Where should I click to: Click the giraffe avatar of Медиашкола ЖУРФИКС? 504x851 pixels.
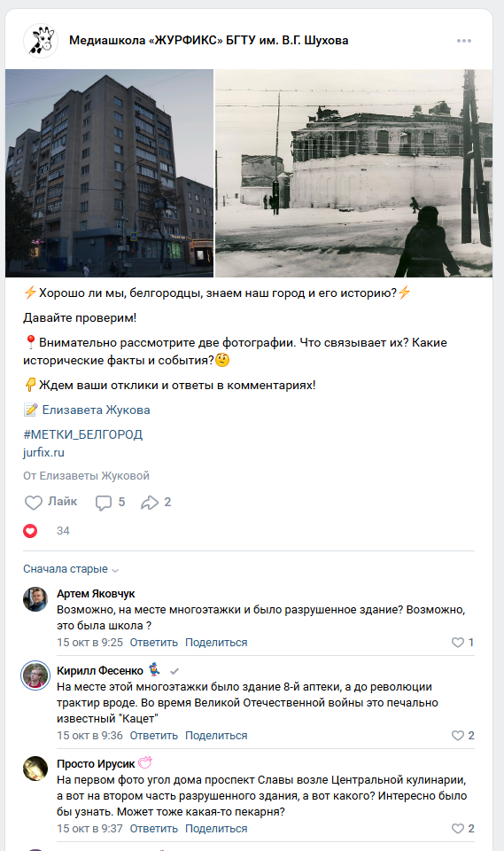pos(41,40)
